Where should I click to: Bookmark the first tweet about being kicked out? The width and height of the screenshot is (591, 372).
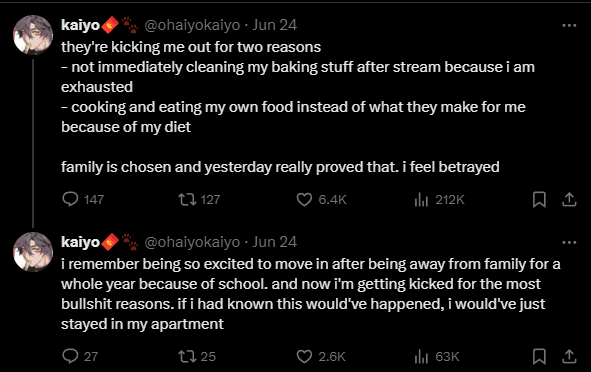click(x=539, y=199)
